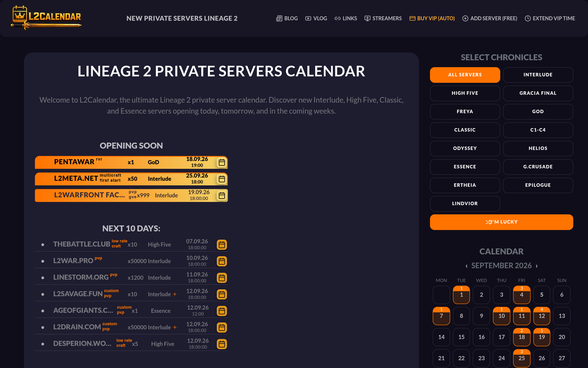The image size is (588, 368).
Task: Select FREYA chronicle filter
Action: point(465,112)
